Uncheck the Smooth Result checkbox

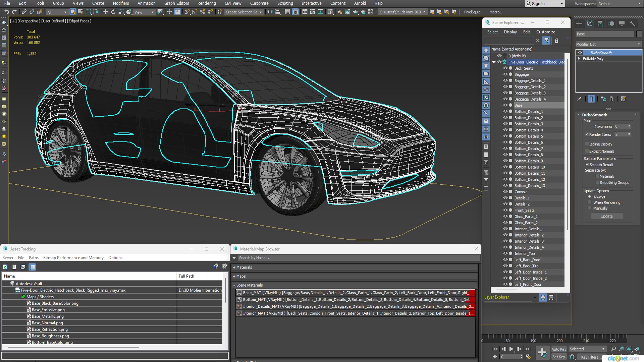point(587,165)
